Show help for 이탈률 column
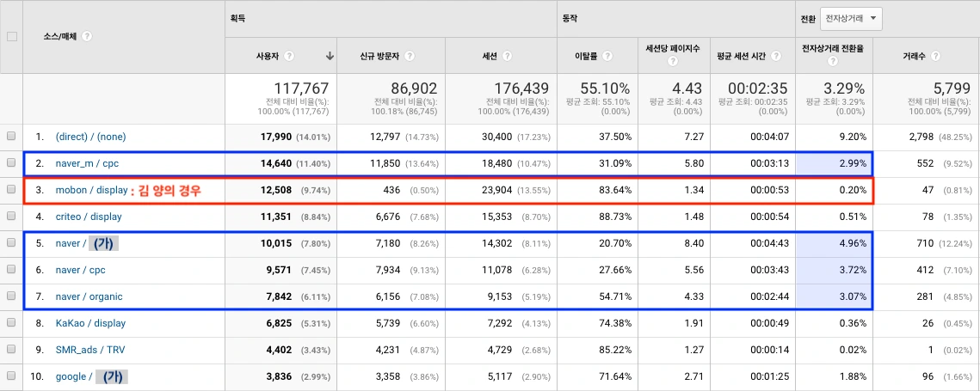Screen dimensions: 980x391 pos(607,56)
